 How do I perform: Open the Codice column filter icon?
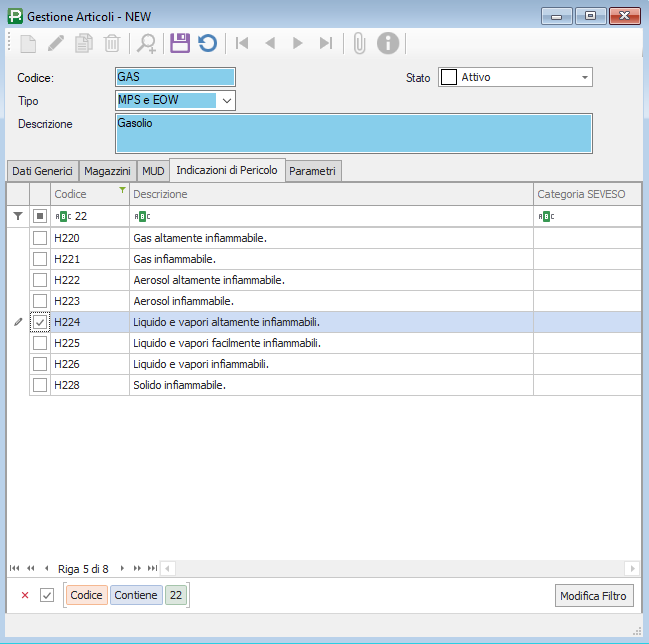122,190
